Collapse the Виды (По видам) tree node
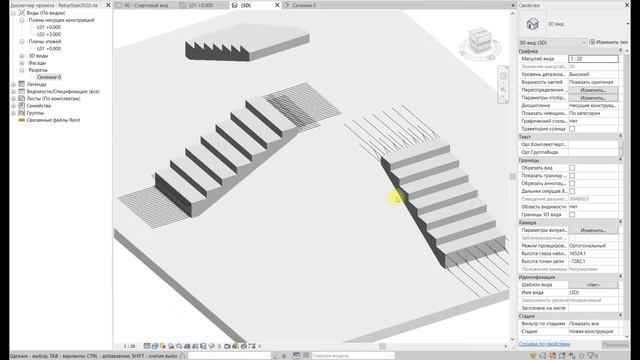640x360 pixels. [x=13, y=13]
